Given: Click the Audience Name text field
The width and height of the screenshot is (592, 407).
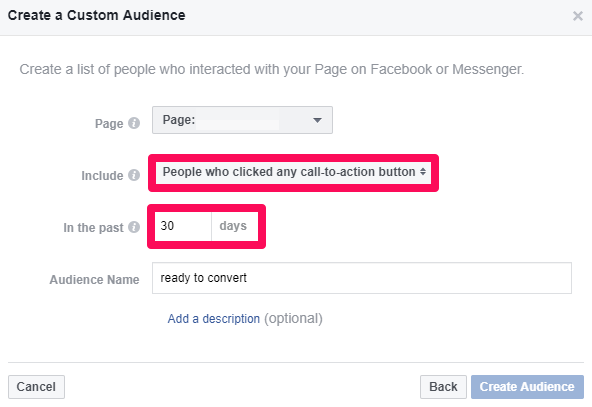Looking at the screenshot, I should pos(362,278).
